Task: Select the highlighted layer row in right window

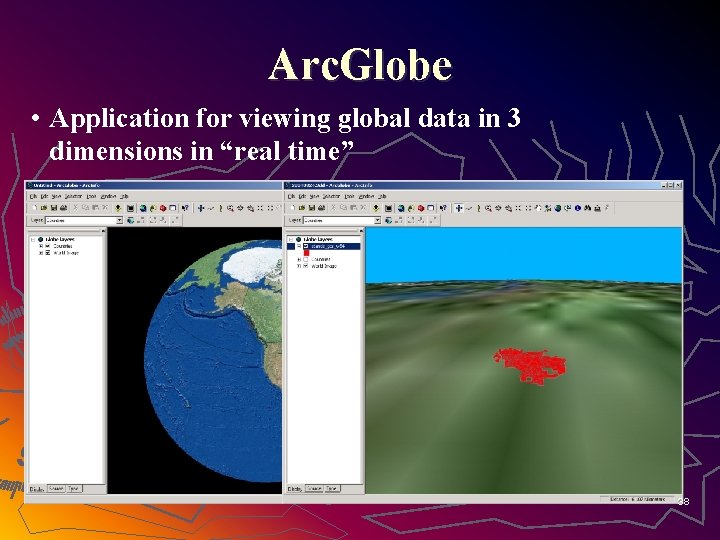Action: [327, 247]
